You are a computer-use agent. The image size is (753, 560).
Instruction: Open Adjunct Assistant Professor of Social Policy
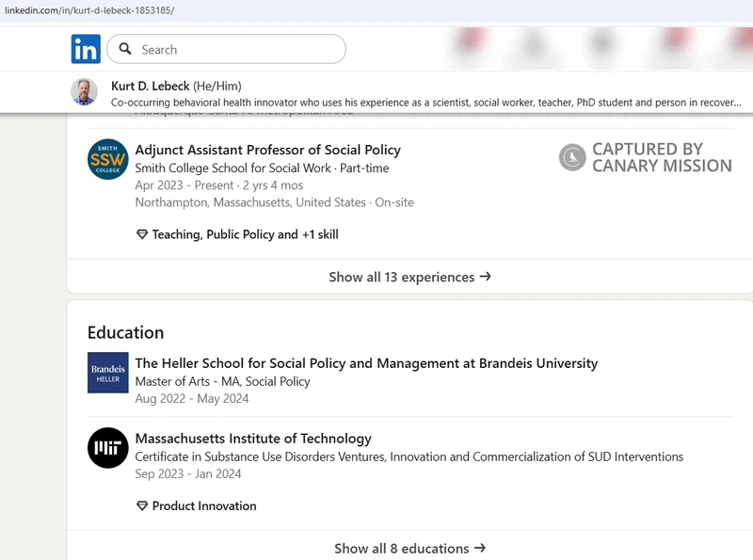[x=267, y=150]
